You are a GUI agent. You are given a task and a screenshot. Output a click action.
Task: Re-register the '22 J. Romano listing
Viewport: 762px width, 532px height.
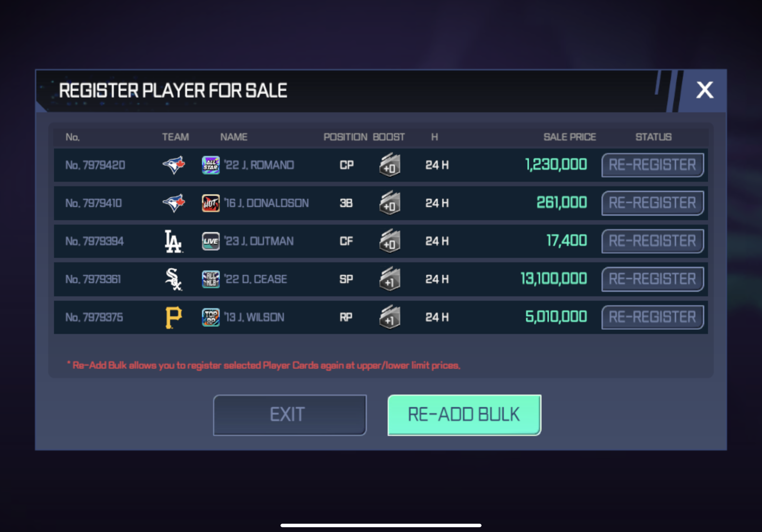[653, 165]
